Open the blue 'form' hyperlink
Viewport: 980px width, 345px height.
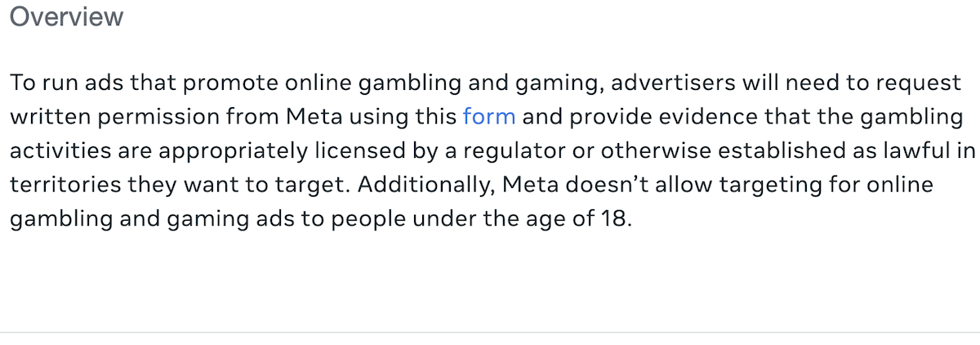[x=488, y=117]
